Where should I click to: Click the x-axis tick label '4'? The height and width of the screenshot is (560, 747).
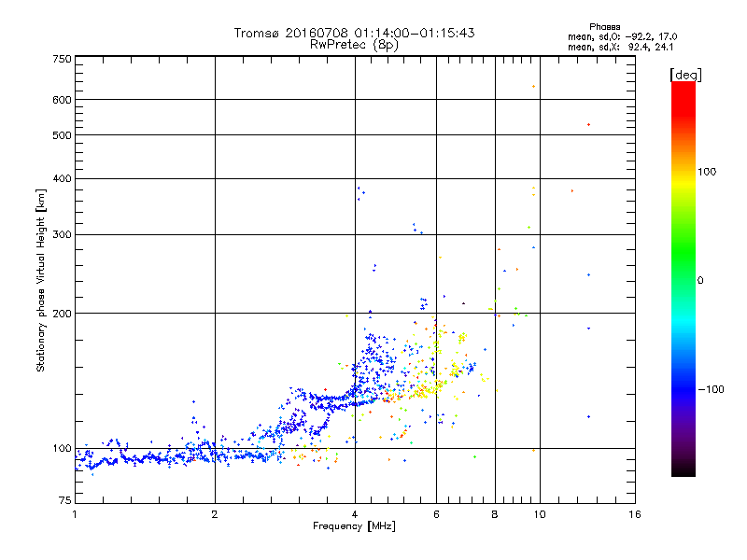pos(355,514)
